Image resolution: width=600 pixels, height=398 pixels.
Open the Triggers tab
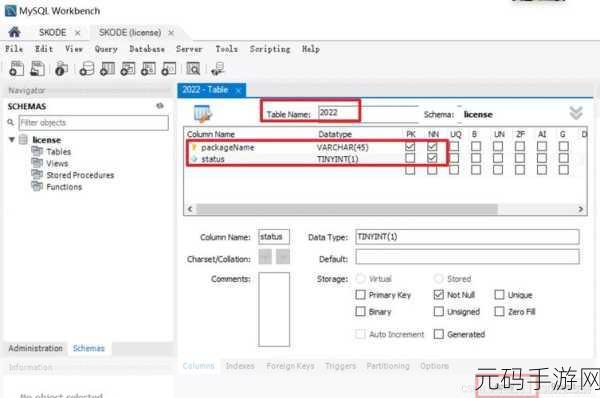(x=341, y=366)
